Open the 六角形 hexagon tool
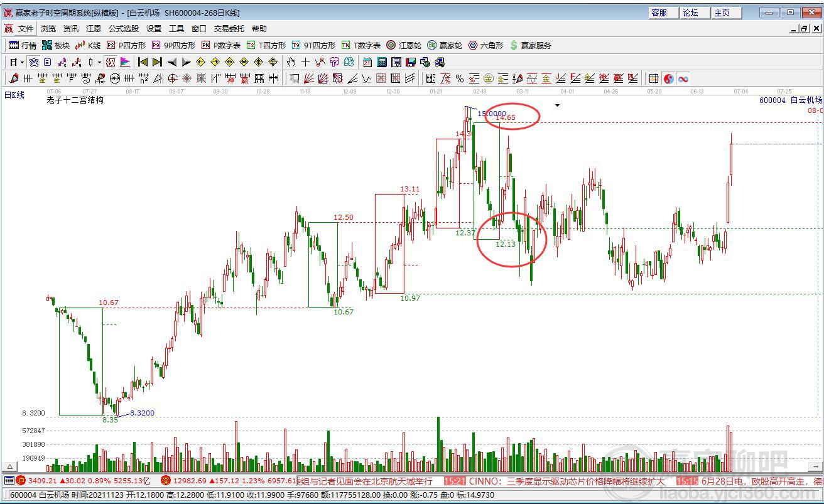 click(485, 45)
